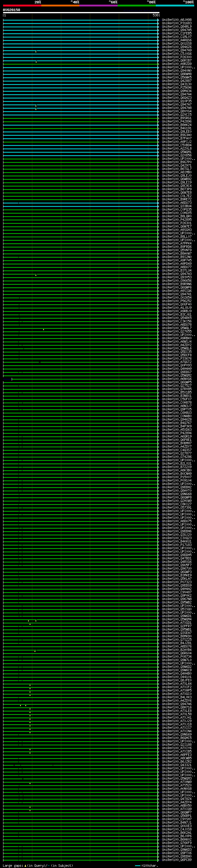Select the AV628158 query title
Image resolution: width=197 pixels, height=868 pixels.
point(11,10)
